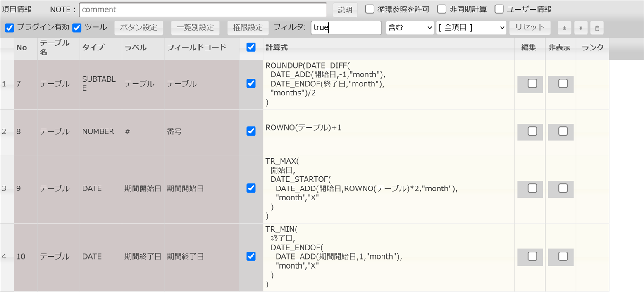This screenshot has height=300, width=644.
Task: Open 一覧別設定 settings
Action: tap(196, 28)
